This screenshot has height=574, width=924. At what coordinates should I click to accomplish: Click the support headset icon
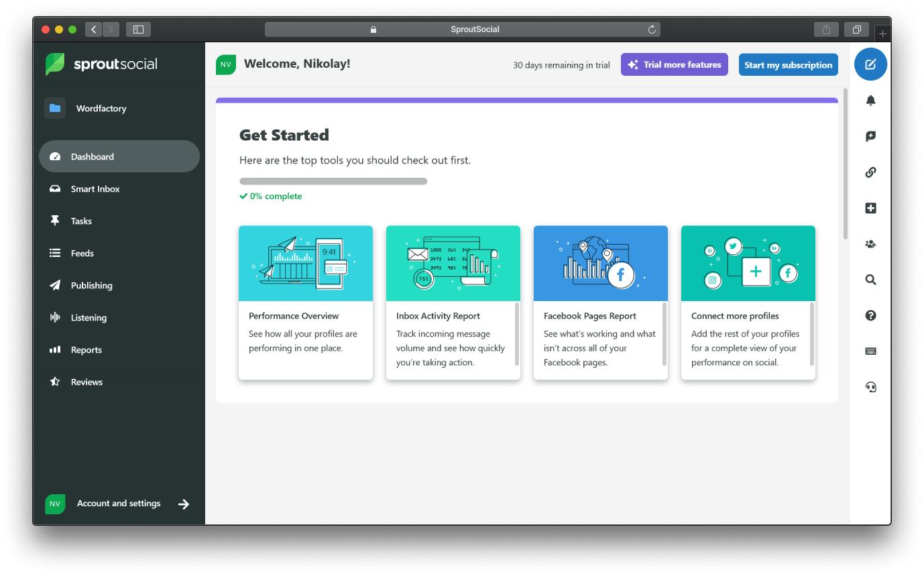(870, 387)
